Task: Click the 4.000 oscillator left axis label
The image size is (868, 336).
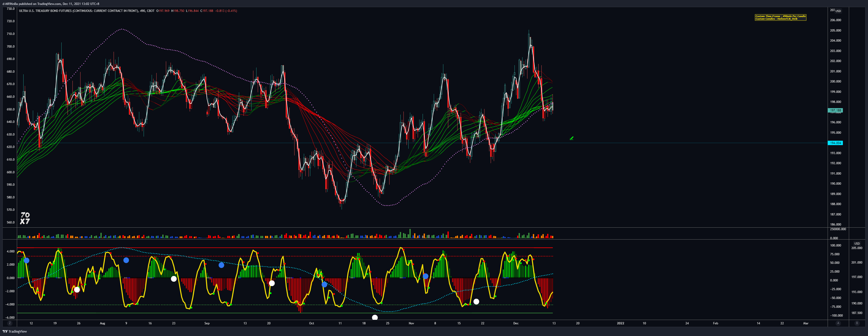Action: (11, 251)
